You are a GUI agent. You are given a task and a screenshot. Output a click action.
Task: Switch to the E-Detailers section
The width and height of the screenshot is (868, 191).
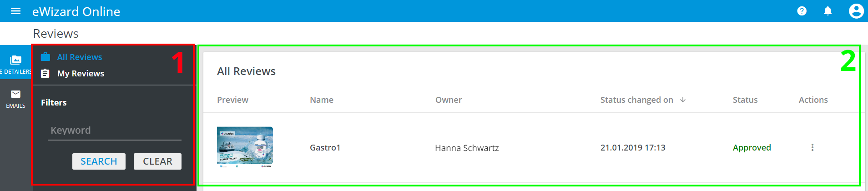(15, 63)
